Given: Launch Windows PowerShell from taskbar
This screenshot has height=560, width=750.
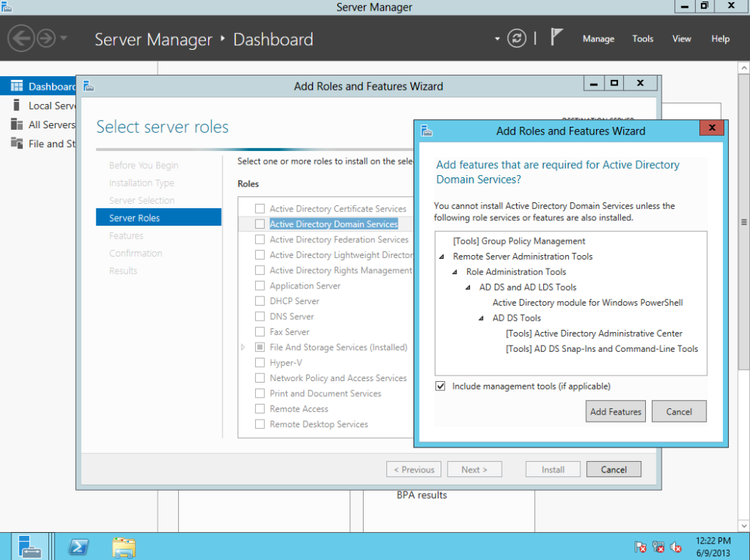Looking at the screenshot, I should 78,546.
